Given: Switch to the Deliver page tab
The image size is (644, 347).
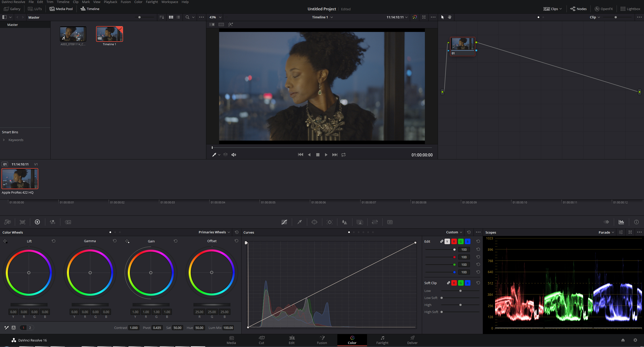Looking at the screenshot, I should [412, 340].
